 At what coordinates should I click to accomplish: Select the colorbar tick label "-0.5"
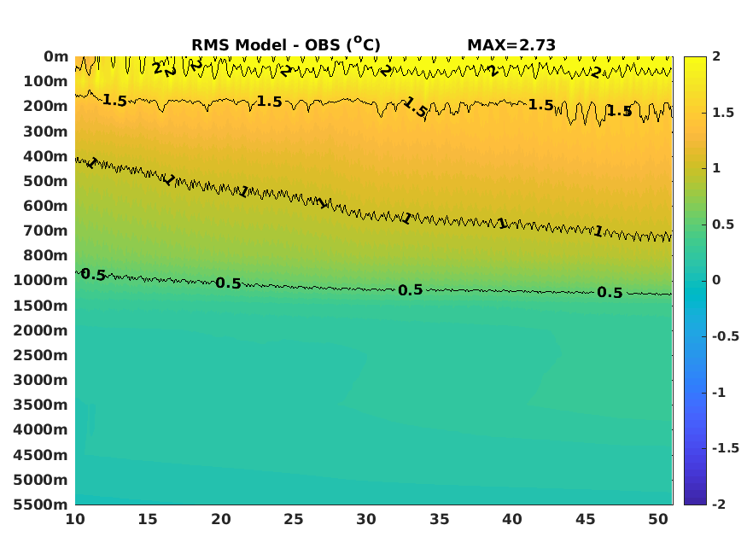pyautogui.click(x=726, y=336)
